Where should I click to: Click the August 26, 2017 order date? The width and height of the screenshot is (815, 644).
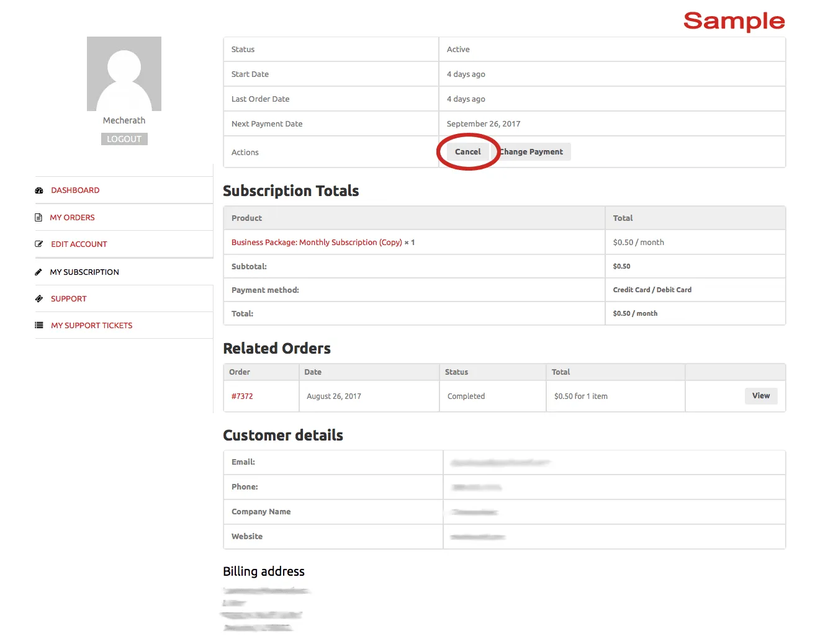pos(334,396)
